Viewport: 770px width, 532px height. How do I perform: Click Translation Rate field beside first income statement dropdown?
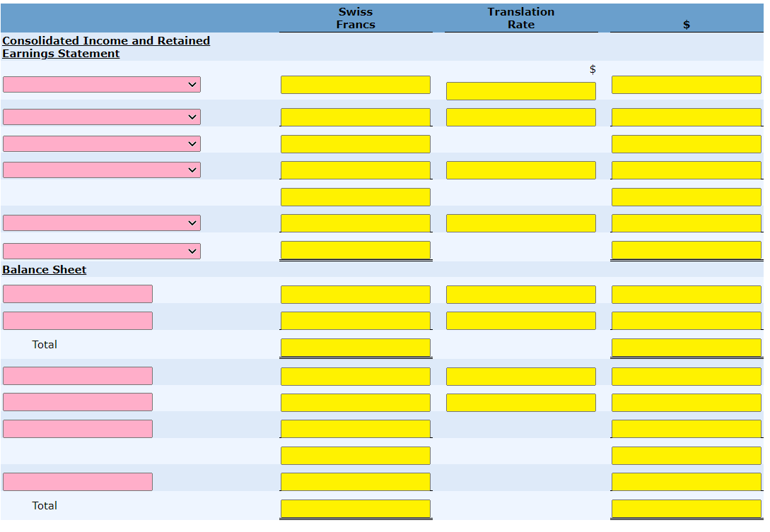click(x=521, y=91)
